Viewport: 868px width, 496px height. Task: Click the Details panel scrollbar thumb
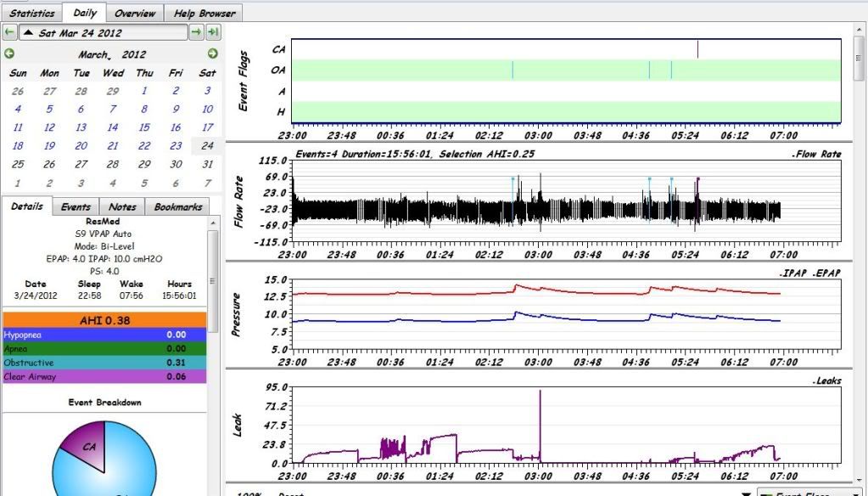(x=214, y=280)
